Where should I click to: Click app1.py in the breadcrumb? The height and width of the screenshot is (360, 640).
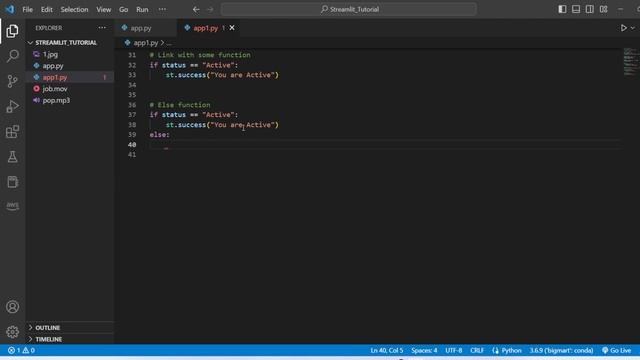(x=146, y=43)
